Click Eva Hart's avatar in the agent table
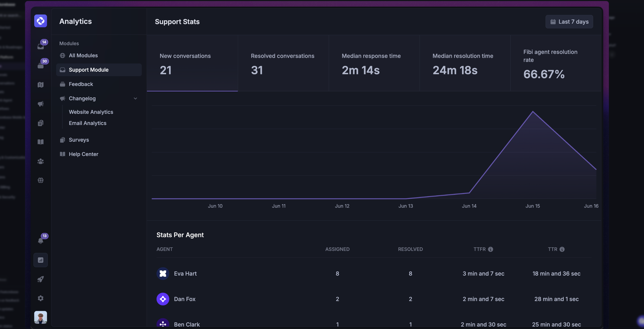This screenshot has width=644, height=329. 163,273
